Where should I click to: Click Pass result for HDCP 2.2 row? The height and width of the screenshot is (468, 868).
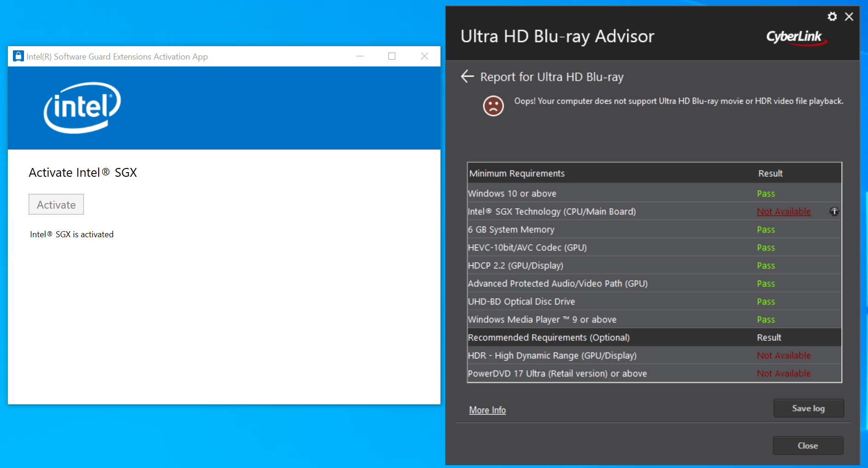(766, 265)
